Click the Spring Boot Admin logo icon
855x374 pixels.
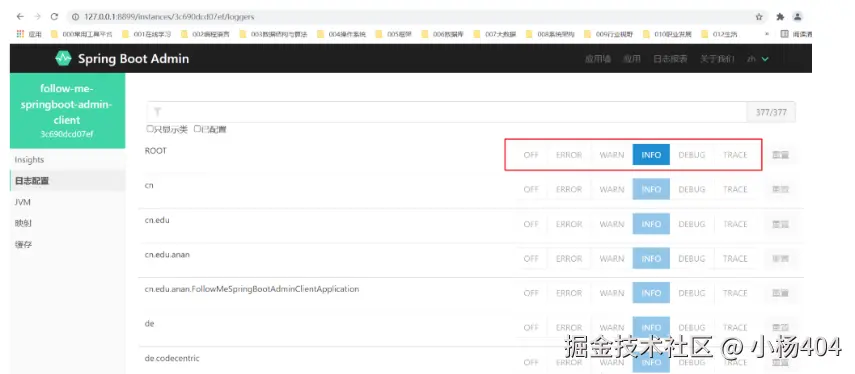click(63, 58)
